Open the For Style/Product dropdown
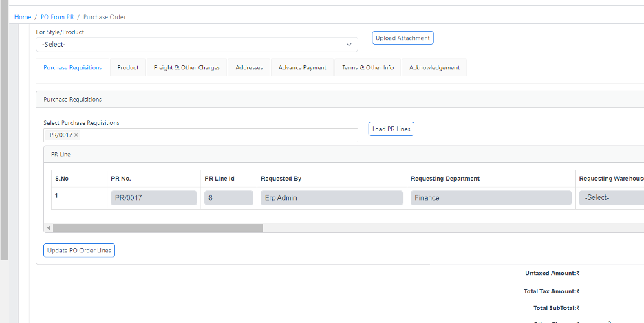Viewport: 644px width, 323px height. click(x=197, y=45)
